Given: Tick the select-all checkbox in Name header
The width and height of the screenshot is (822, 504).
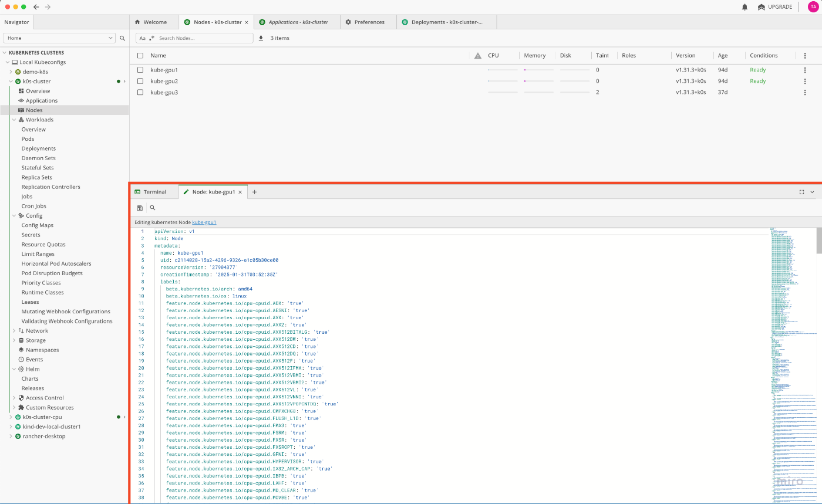Looking at the screenshot, I should coord(140,56).
